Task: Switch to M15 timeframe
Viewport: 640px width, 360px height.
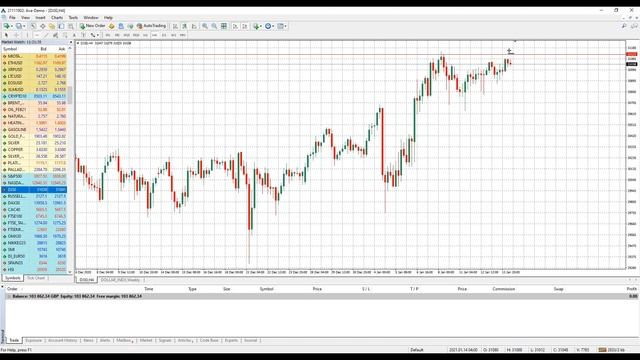Action: 127,35
